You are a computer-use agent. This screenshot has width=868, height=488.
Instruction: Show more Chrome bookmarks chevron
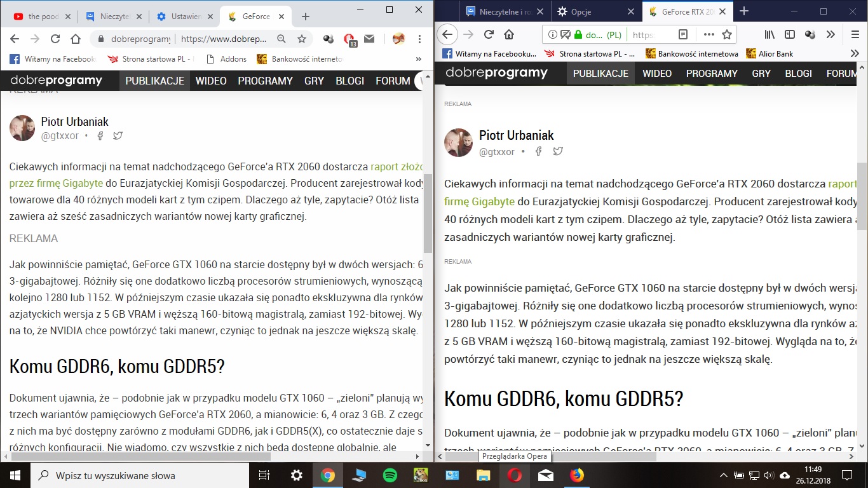tap(418, 59)
